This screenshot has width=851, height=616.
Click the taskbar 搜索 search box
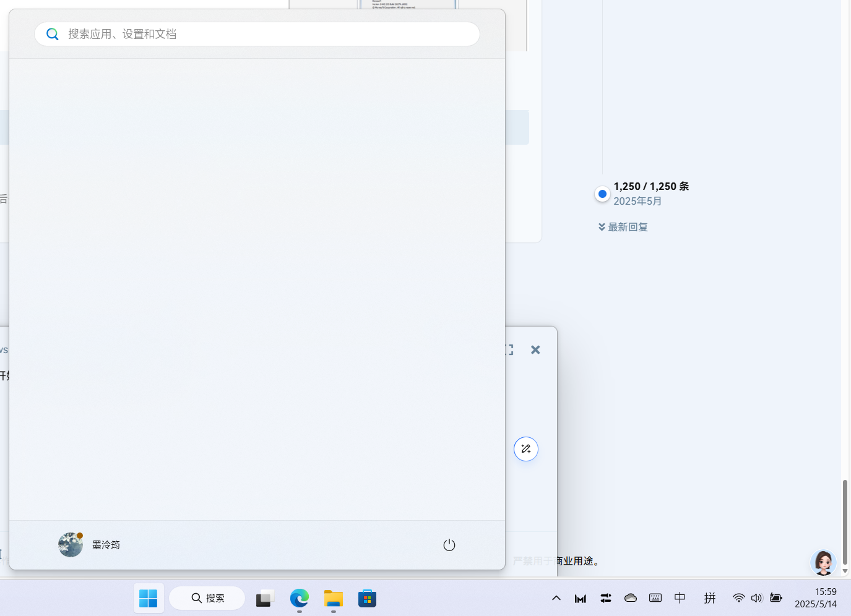[207, 598]
